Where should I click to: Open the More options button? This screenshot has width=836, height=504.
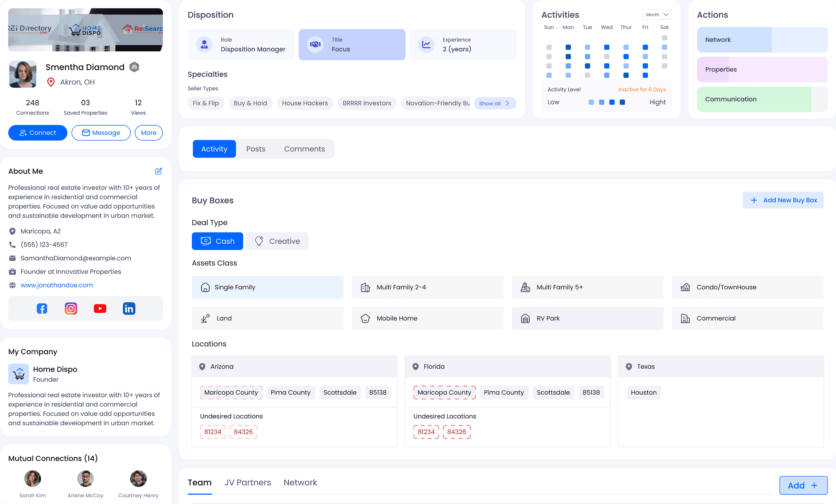pyautogui.click(x=149, y=133)
